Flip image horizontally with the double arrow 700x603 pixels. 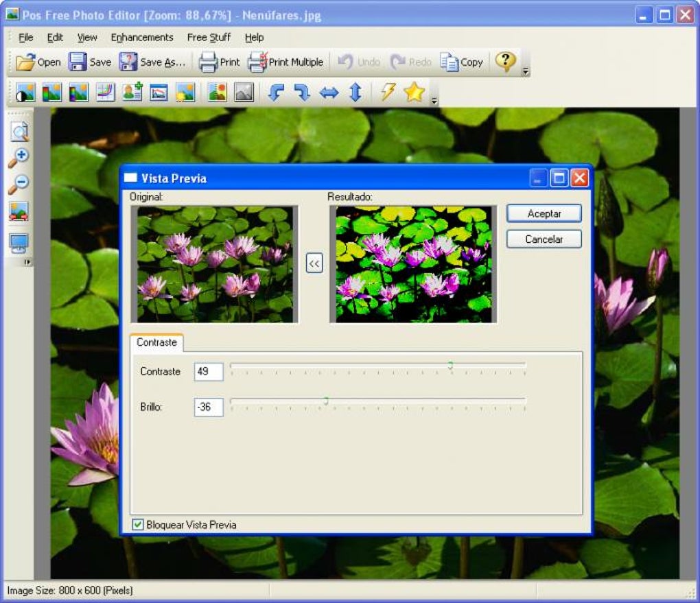click(x=329, y=93)
